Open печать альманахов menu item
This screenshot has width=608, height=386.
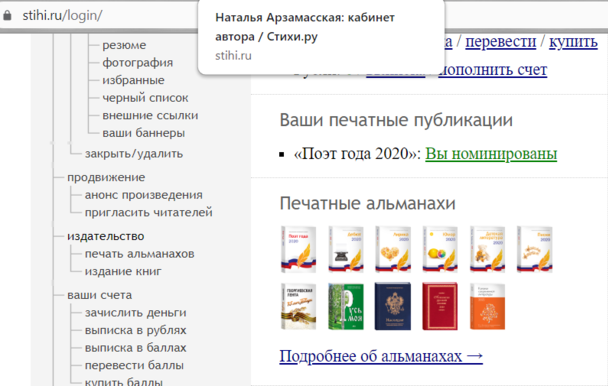[140, 254]
